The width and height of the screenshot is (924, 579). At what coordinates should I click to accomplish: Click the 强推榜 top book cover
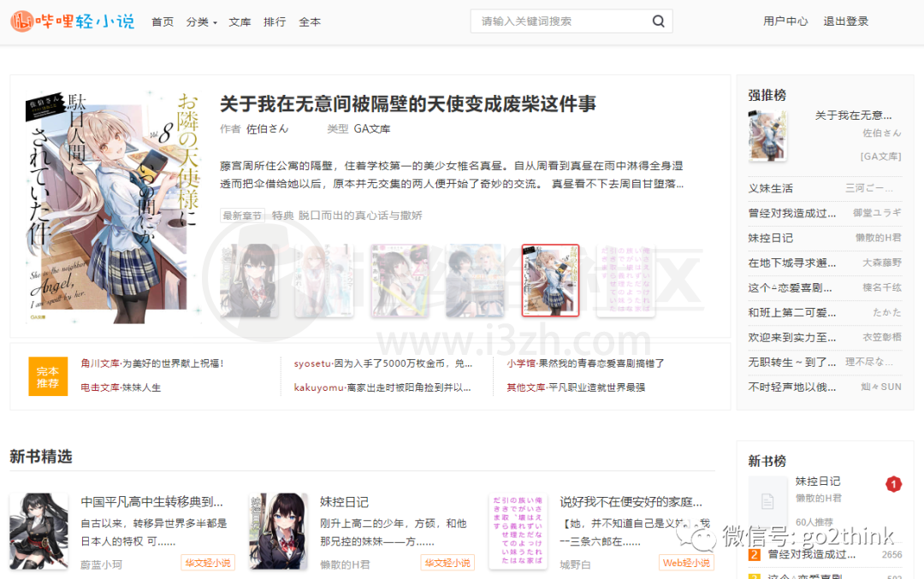[x=767, y=136]
